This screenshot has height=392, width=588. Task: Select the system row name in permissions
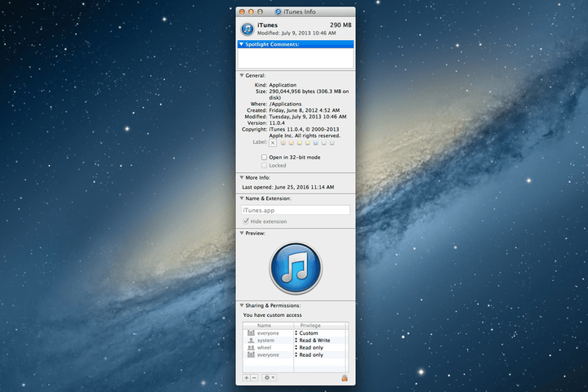pos(265,341)
